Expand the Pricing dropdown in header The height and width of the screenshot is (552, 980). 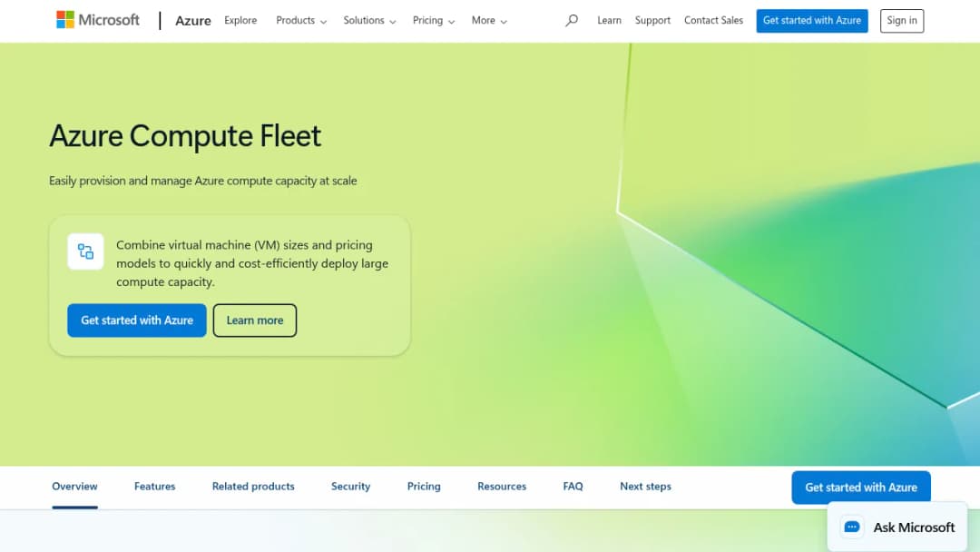433,21
